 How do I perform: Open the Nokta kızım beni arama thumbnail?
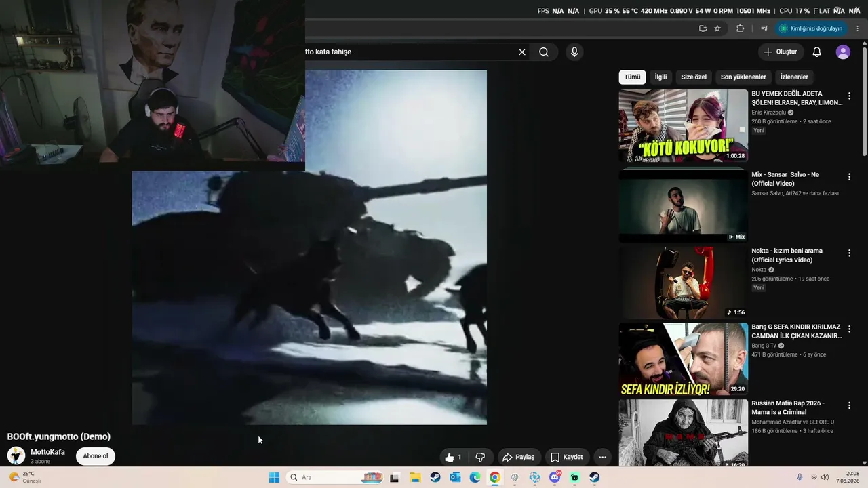click(x=683, y=283)
